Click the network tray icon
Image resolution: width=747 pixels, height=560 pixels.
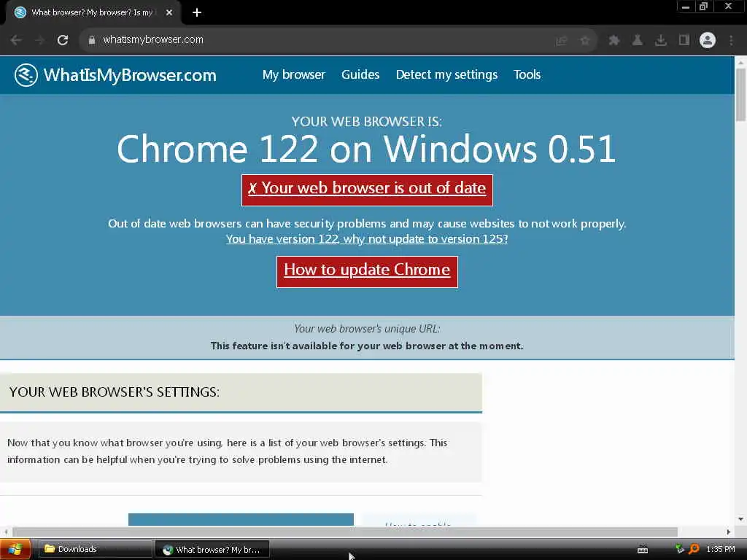pos(680,550)
